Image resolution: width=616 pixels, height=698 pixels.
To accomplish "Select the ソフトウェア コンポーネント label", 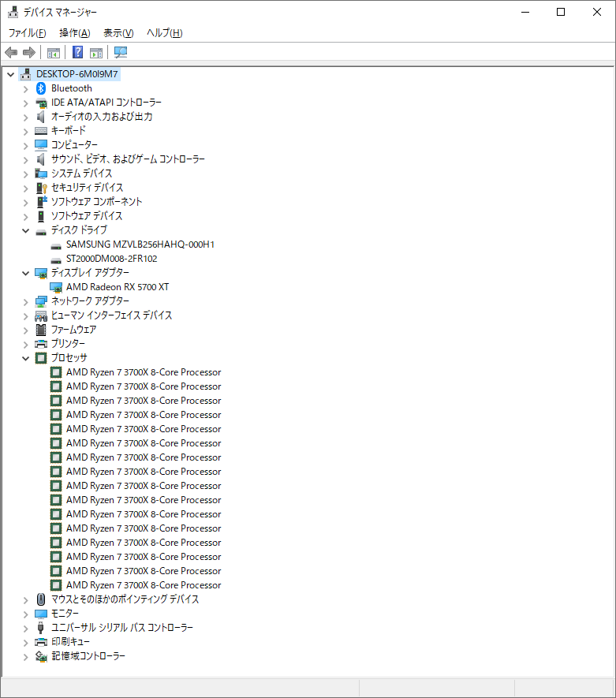I will point(96,202).
